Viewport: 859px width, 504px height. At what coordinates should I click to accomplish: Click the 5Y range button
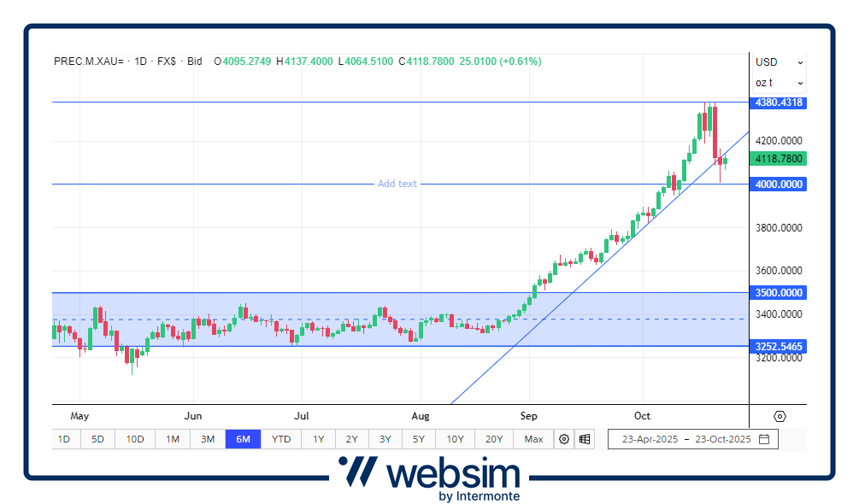pos(418,439)
